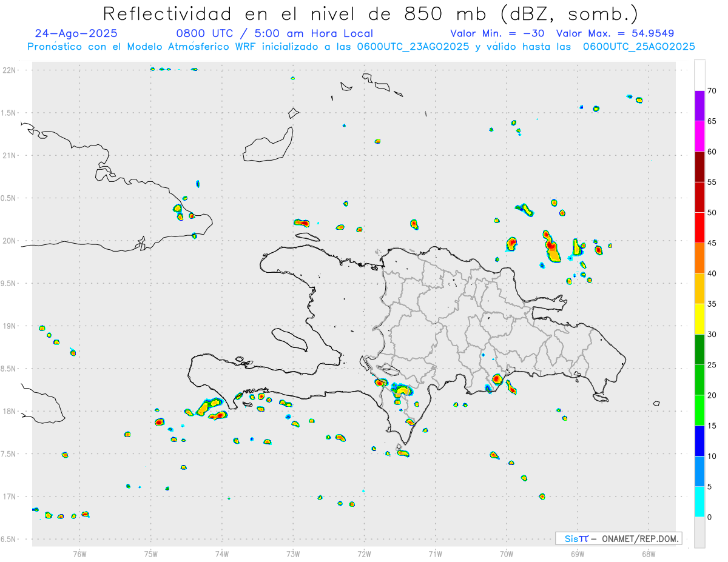Viewport: 728px width, 562px height.
Task: Click the magenta 60–65 dBZ colorbar band
Action: 699,136
